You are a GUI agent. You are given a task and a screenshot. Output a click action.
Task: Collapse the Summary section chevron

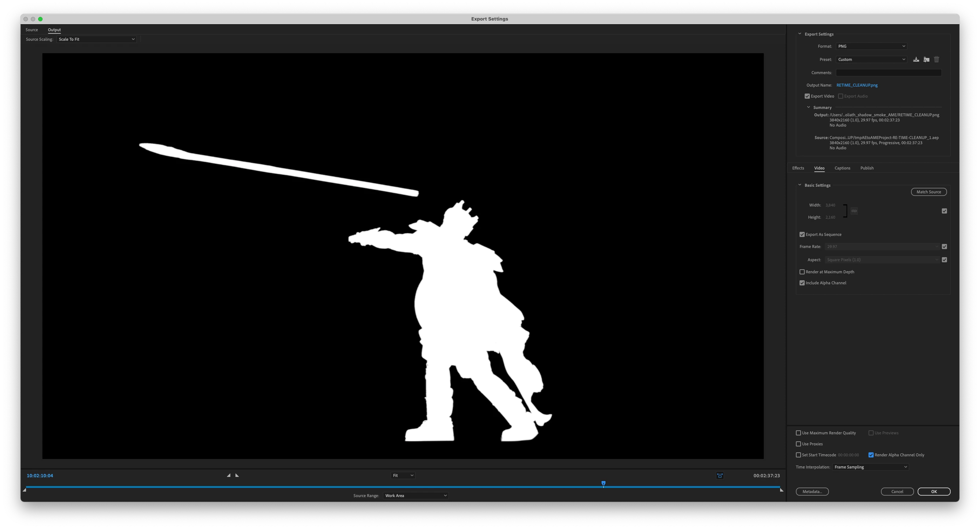(x=808, y=107)
